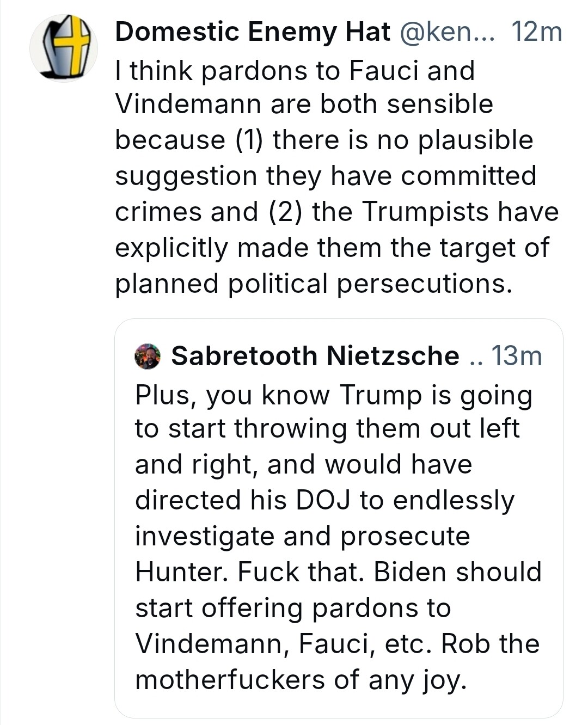Screen dimensions: 588x725
Task: Open the Sabretooth Nietzsche display name
Action: point(315,357)
